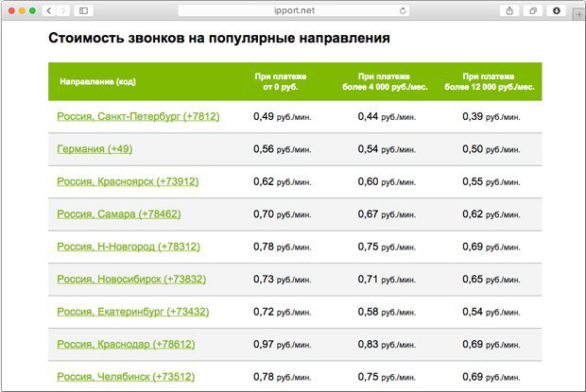Go back with the Safari back arrow
The height and width of the screenshot is (392, 586).
click(49, 10)
